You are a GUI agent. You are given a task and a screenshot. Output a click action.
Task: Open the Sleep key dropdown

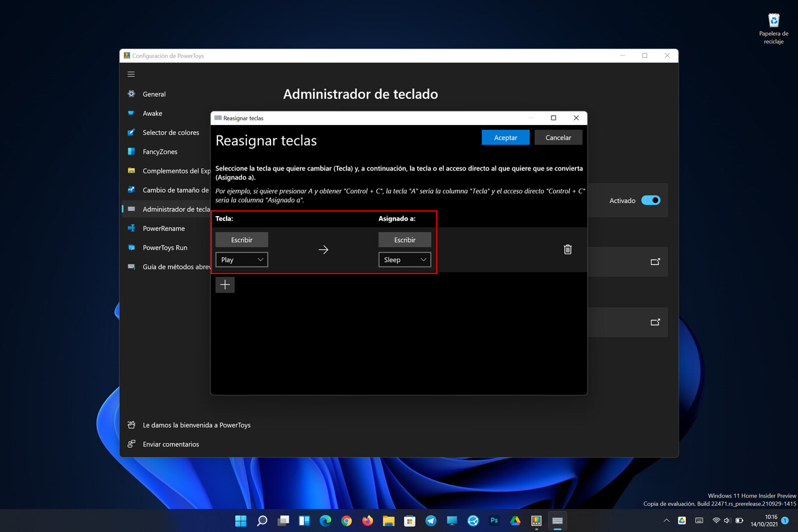coord(404,259)
